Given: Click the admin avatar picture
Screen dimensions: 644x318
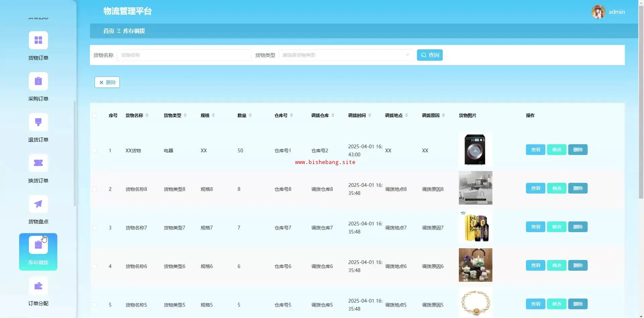Looking at the screenshot, I should tap(598, 12).
